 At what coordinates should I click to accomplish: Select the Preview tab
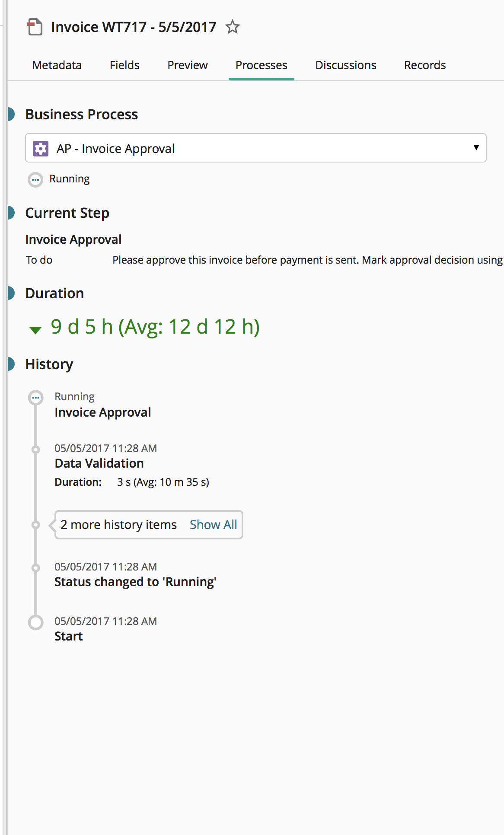click(x=188, y=65)
